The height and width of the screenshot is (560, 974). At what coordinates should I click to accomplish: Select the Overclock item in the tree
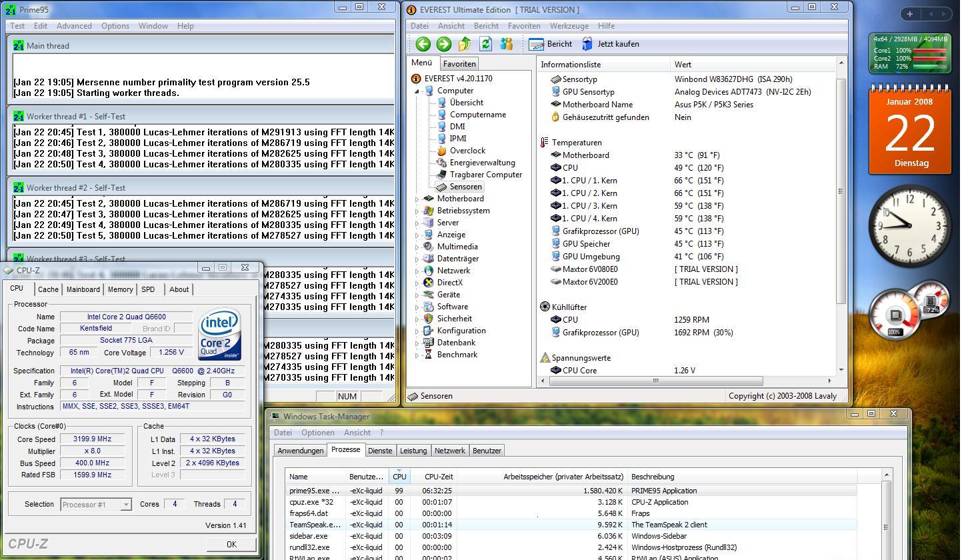tap(467, 151)
